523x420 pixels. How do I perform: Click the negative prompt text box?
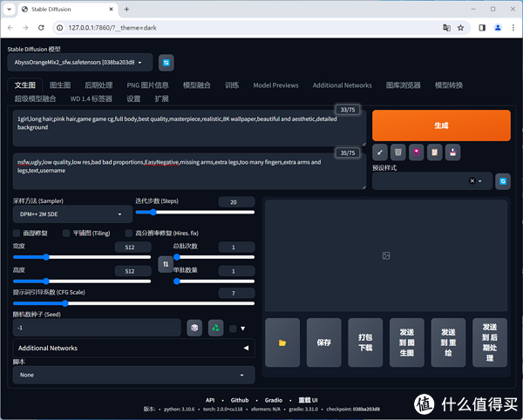pyautogui.click(x=189, y=172)
